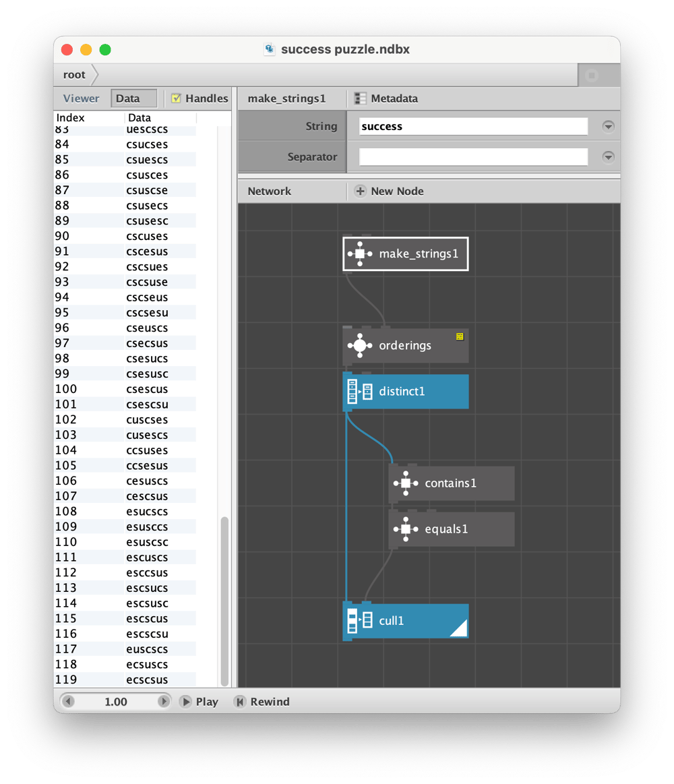Image resolution: width=674 pixels, height=784 pixels.
Task: Open the Metadata panel icon
Action: [360, 98]
